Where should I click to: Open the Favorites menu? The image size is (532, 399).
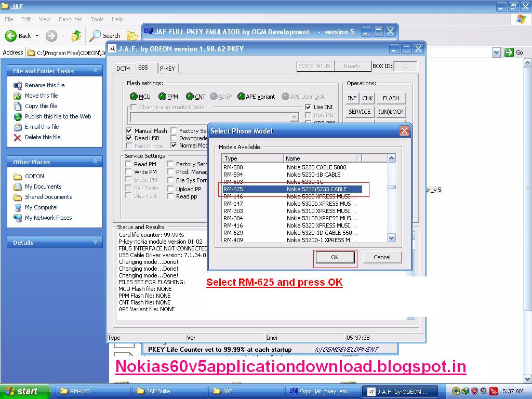[70, 19]
